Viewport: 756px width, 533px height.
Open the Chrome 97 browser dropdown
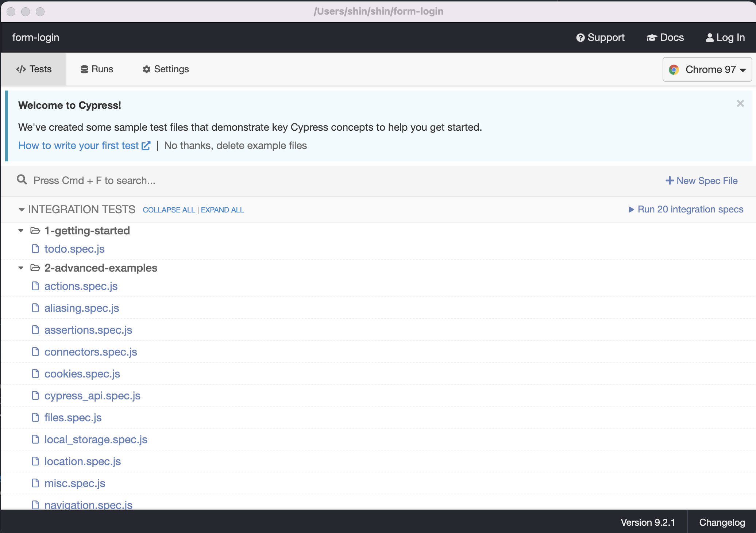click(x=707, y=69)
